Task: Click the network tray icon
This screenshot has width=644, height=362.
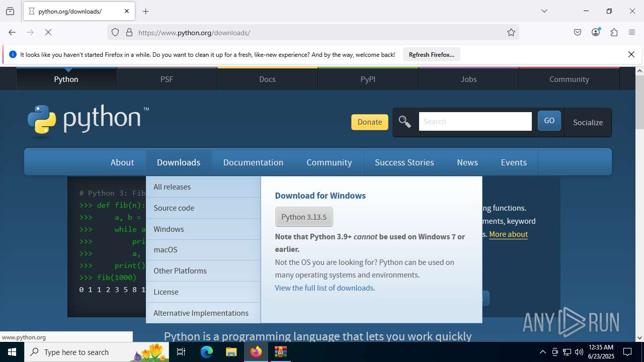Action: [567, 352]
